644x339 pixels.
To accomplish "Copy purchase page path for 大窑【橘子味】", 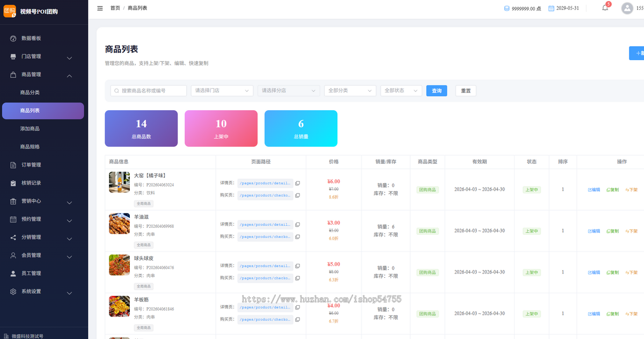I will pos(297,196).
